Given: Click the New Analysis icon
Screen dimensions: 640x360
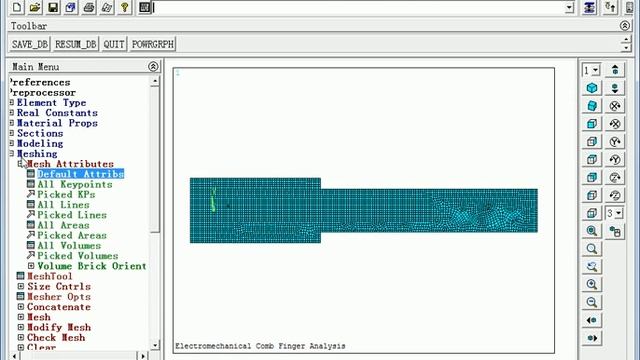Looking at the screenshot, I should click(x=17, y=7).
